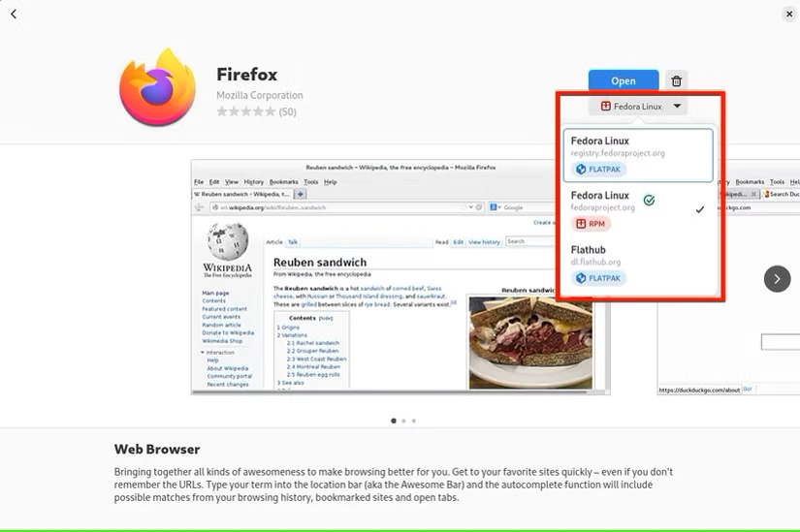Viewport: 800px width, 532px height.
Task: Select the checked Fedora Linux RPM source
Action: pyautogui.click(x=638, y=209)
